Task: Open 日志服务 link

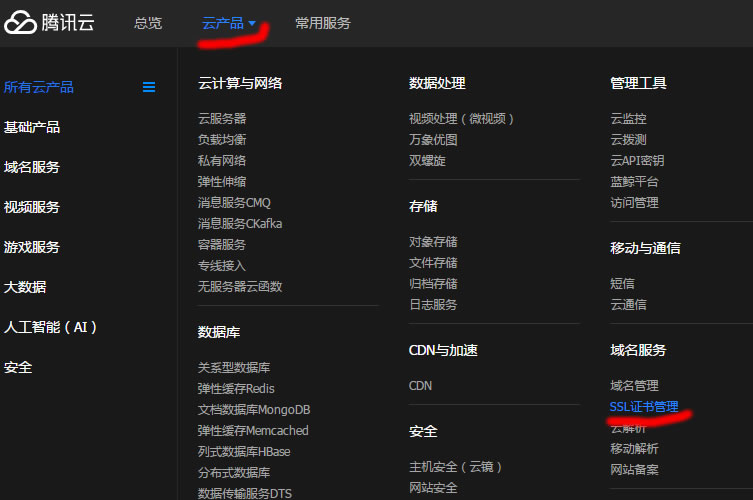Action: coord(433,305)
